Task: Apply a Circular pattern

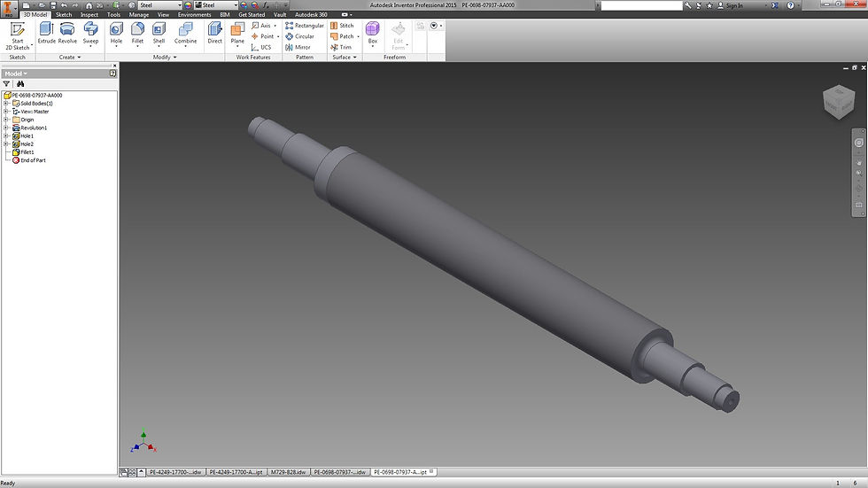Action: 299,36
